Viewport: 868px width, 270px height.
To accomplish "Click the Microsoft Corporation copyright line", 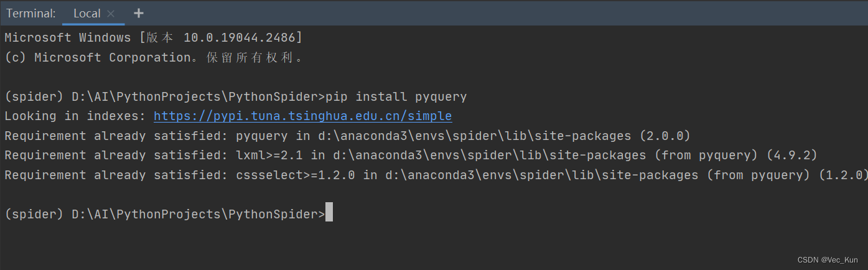I will (x=153, y=58).
